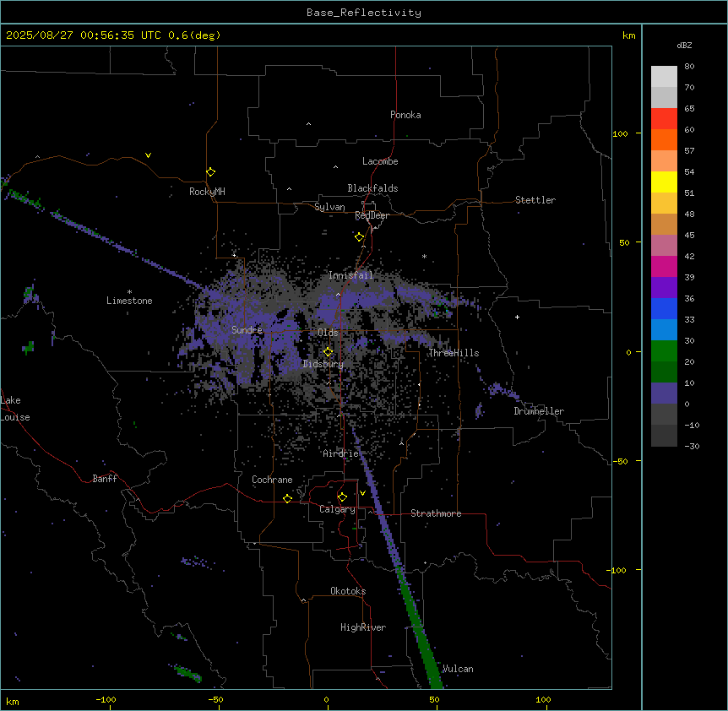Select the Drumheller label

pyautogui.click(x=539, y=411)
